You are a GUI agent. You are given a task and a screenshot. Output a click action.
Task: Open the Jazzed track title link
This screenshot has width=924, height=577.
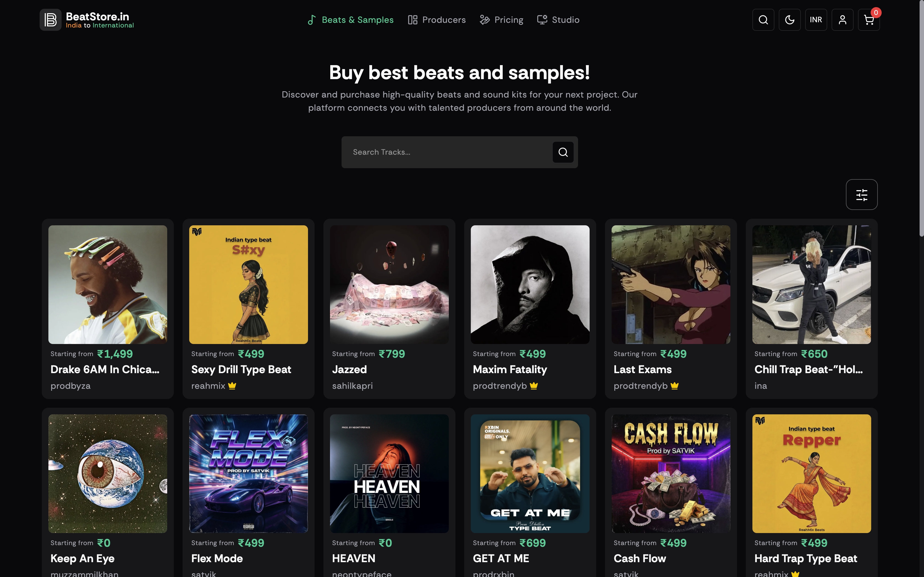point(349,369)
